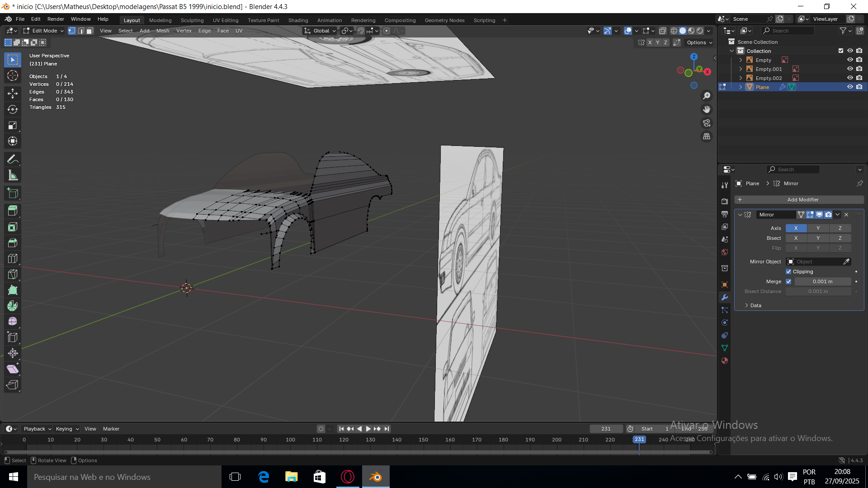Hide Empty.001 in the outliner
The height and width of the screenshot is (488, 868).
click(850, 69)
